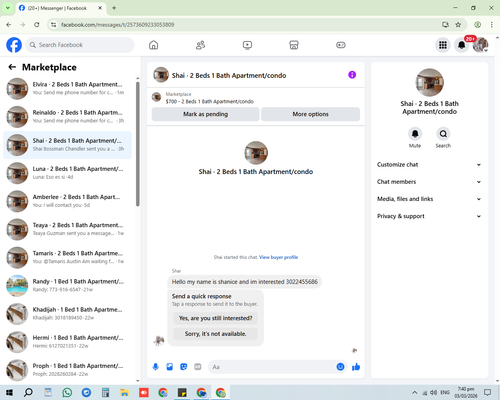500x400 pixels.
Task: Expand Media, files and links section
Action: (x=429, y=199)
